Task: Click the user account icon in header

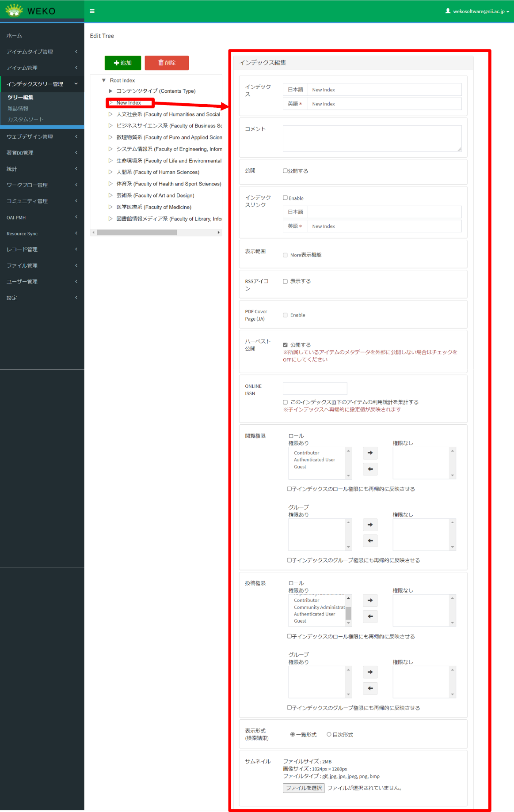Action: pyautogui.click(x=448, y=11)
